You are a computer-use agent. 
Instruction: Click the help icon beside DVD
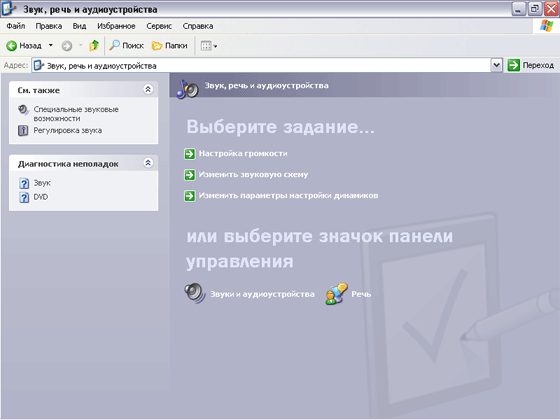pyautogui.click(x=24, y=197)
